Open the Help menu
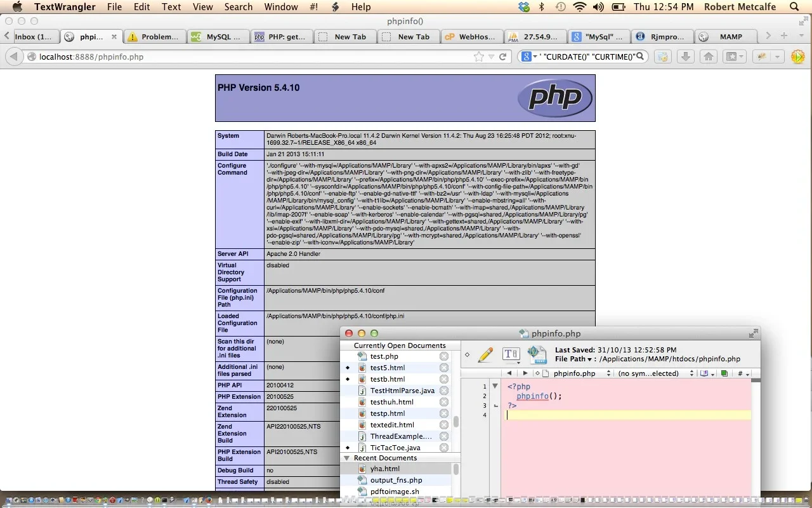812x508 pixels. (x=361, y=7)
